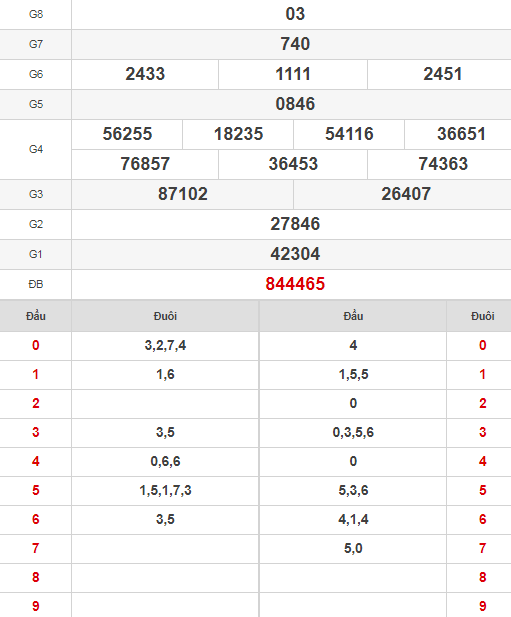This screenshot has width=511, height=617.
Task: Select red tail digit 3 beside 0,3,5,6
Action: 483,432
